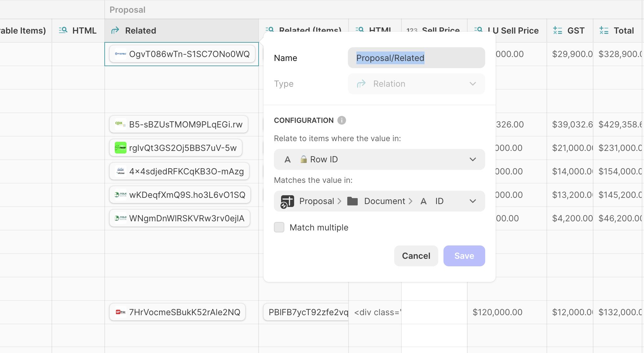Screen dimensions: 644x353
Task: Click the lookup icon in left HTML header
Action: [x=63, y=31]
